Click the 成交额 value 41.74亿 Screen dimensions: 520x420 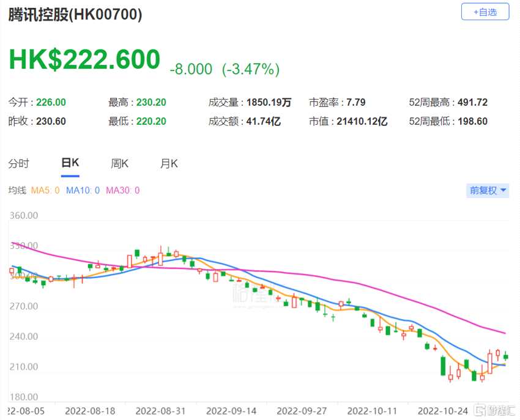tap(263, 121)
